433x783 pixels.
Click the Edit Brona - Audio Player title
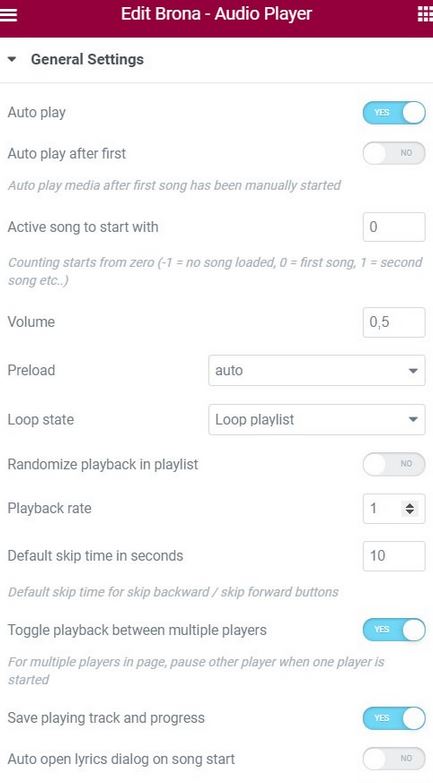[216, 14]
